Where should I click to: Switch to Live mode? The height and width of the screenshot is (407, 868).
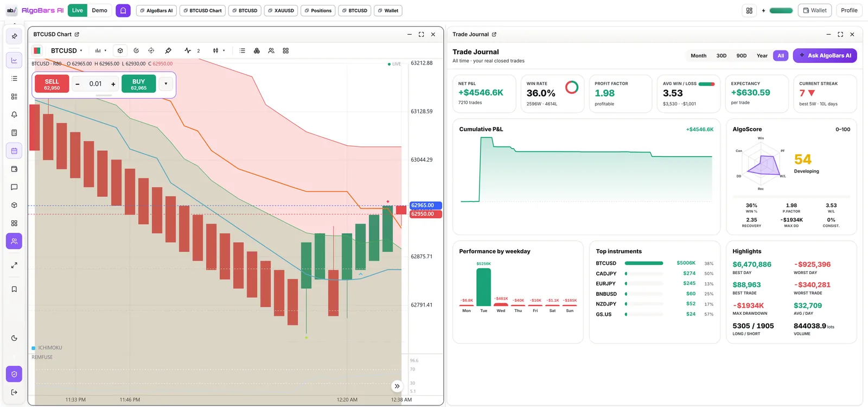pyautogui.click(x=78, y=10)
